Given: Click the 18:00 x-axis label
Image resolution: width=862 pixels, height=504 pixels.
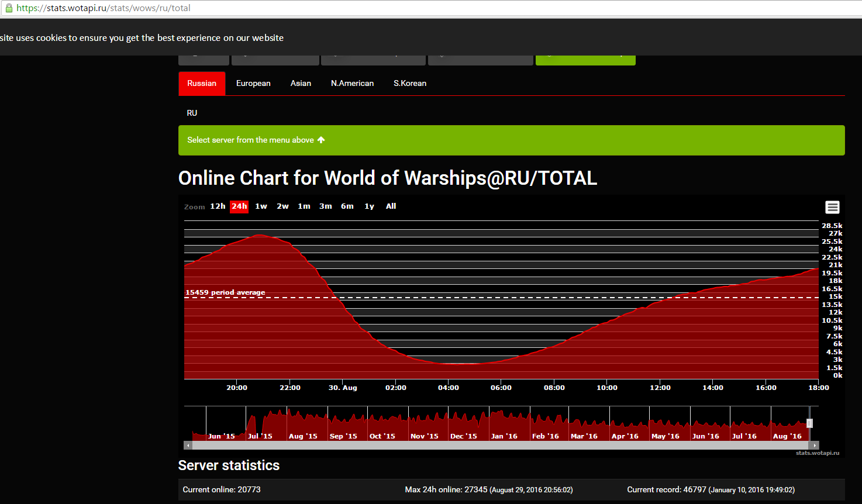Looking at the screenshot, I should coord(819,388).
